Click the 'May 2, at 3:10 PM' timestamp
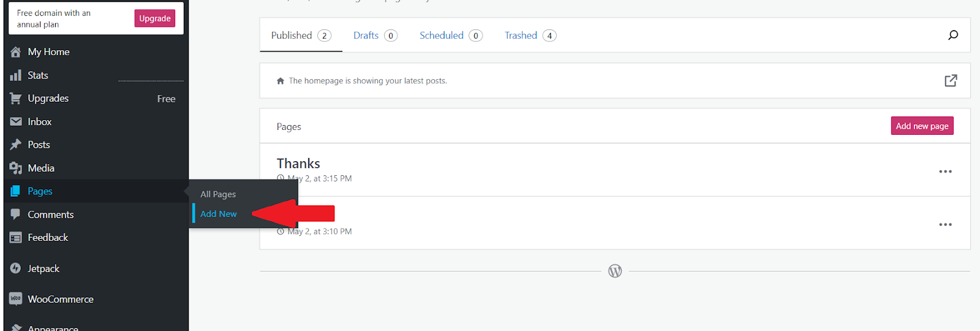Viewport: 980px width, 331px height. pyautogui.click(x=320, y=232)
